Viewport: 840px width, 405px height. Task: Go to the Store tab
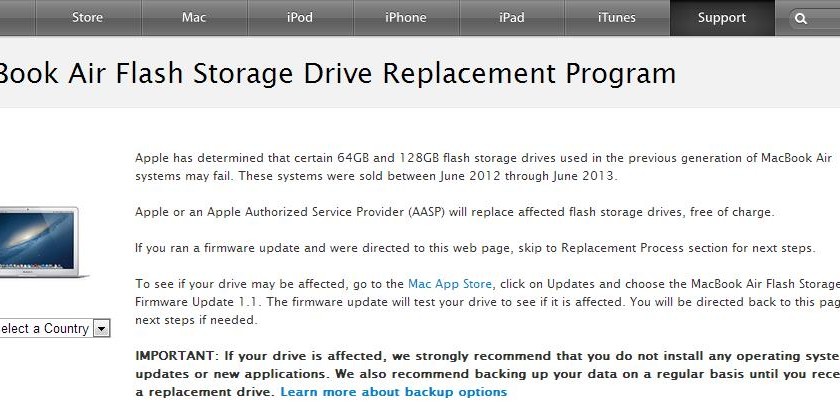[x=88, y=17]
